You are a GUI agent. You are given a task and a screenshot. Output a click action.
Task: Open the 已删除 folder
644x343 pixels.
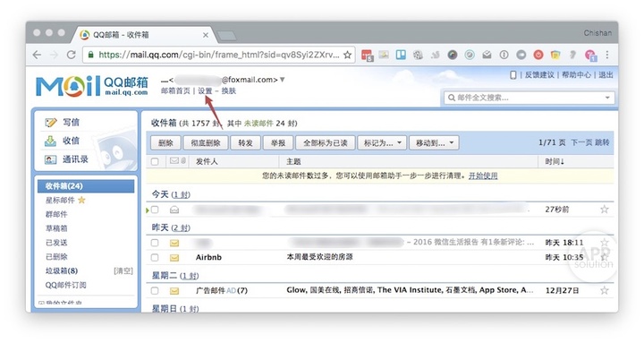[56, 257]
